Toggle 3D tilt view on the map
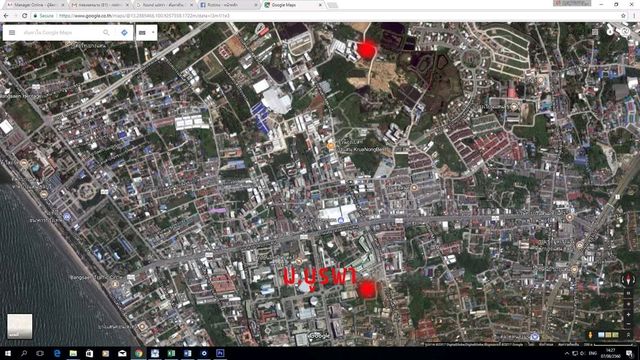Viewport: 640px width, 360px height. click(x=629, y=293)
